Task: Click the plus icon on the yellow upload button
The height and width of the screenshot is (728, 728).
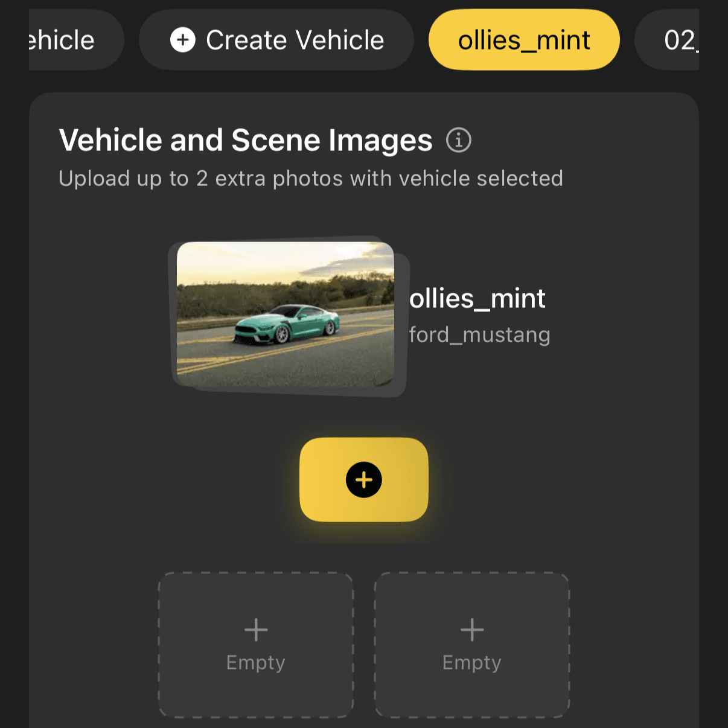Action: click(x=363, y=480)
